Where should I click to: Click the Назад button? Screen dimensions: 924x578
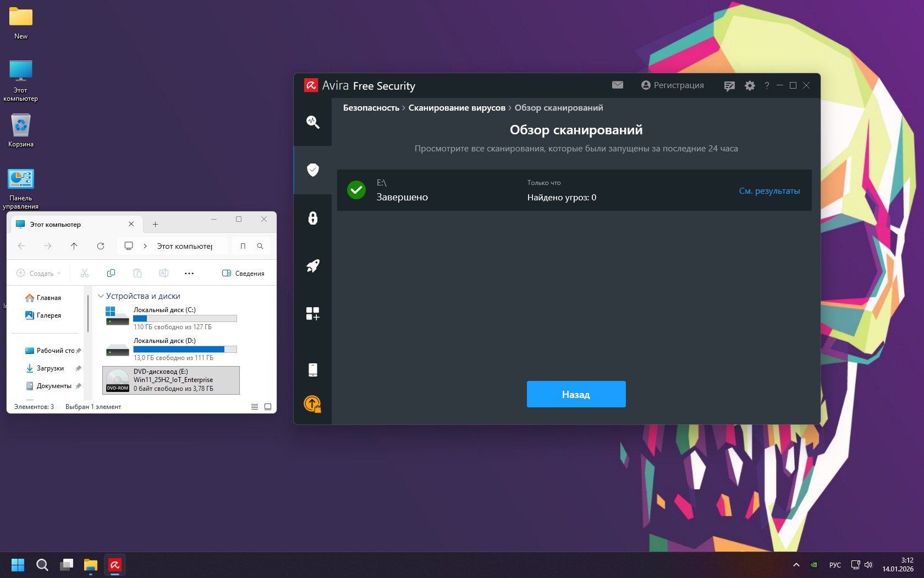coord(576,394)
